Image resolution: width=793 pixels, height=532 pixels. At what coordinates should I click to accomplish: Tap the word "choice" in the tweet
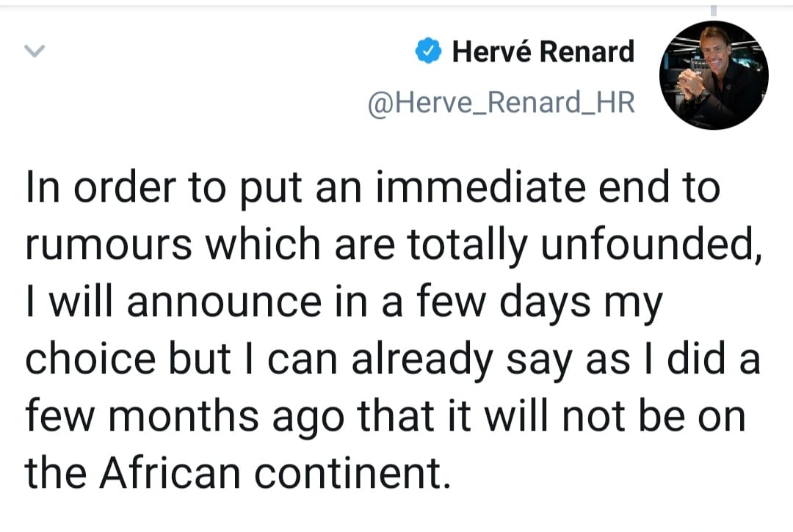(92, 360)
